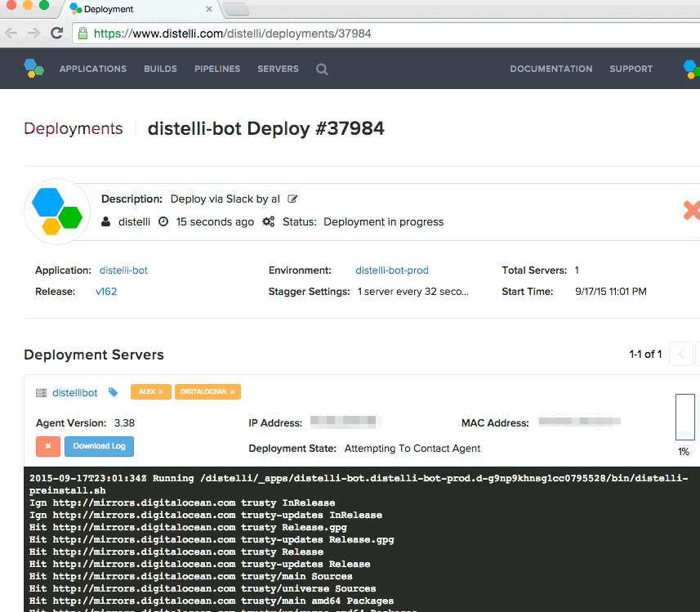
Task: Open the PIPELINES menu
Action: click(217, 69)
